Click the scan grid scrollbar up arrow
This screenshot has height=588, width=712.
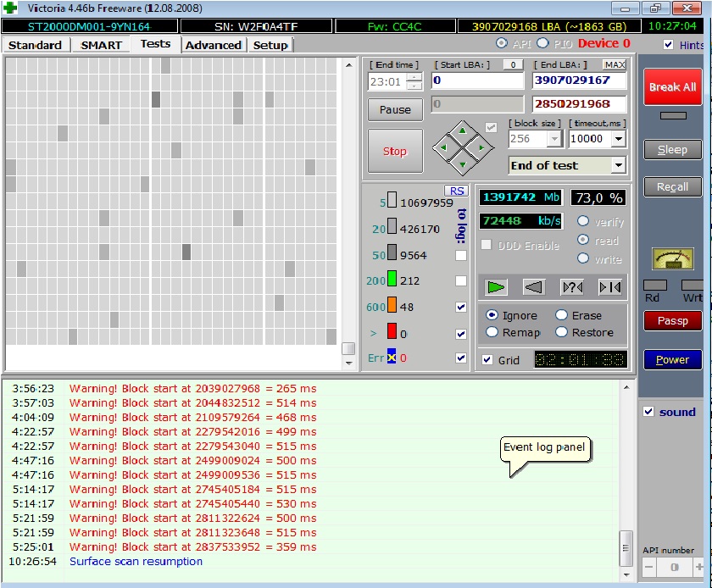point(348,65)
